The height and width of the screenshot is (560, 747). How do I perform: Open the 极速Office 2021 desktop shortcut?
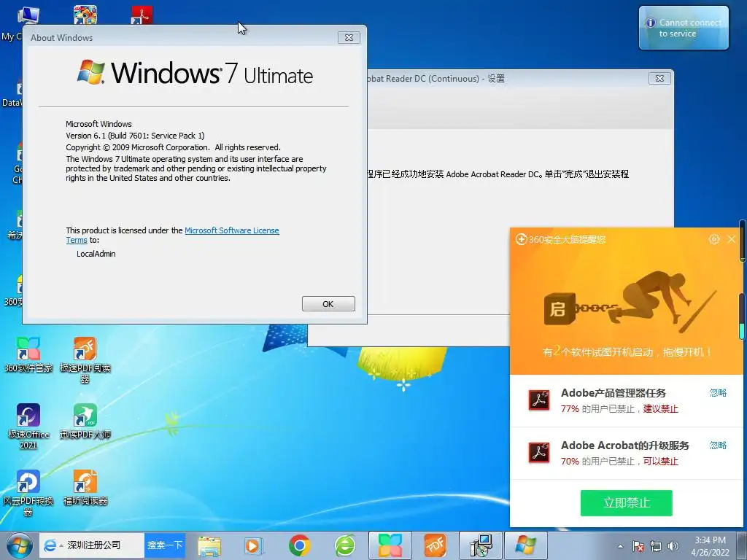click(x=28, y=427)
